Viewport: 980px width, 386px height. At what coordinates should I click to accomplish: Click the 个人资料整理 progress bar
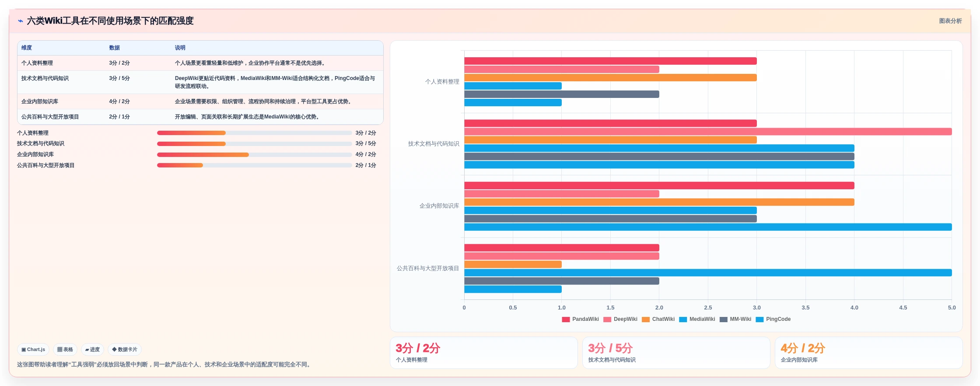click(254, 133)
